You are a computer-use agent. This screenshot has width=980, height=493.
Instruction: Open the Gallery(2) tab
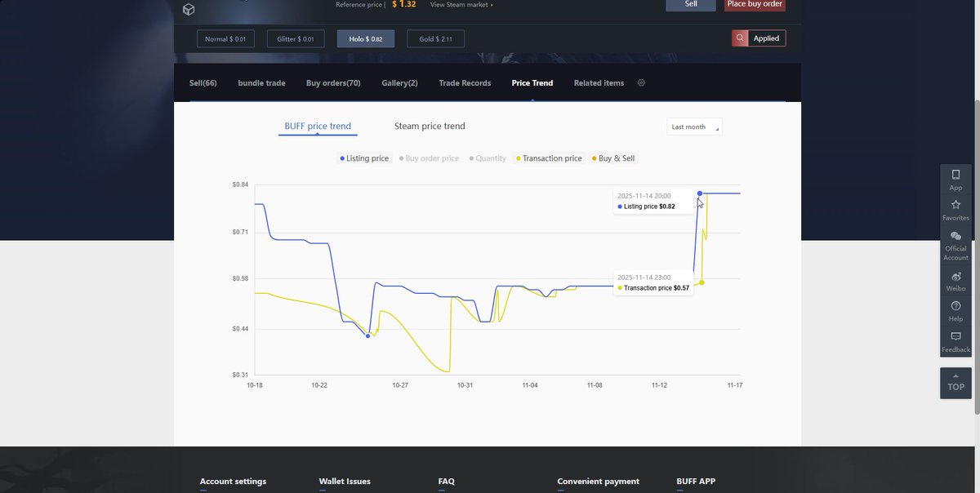tap(399, 83)
